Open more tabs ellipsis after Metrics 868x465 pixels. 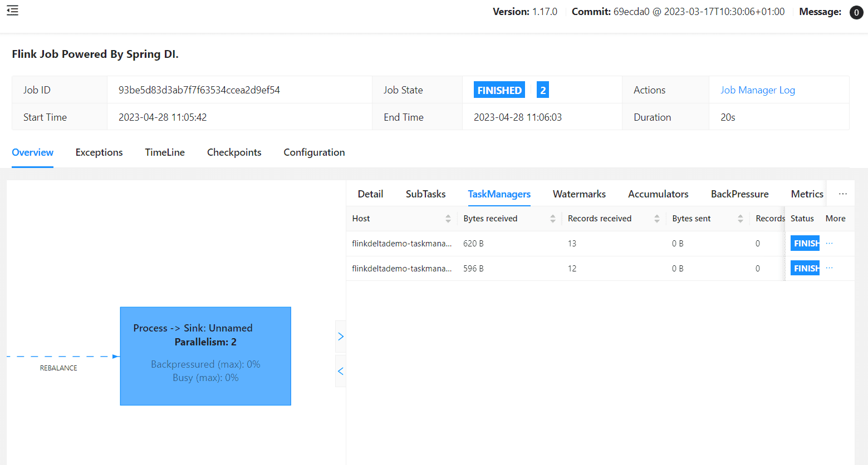[x=843, y=194]
